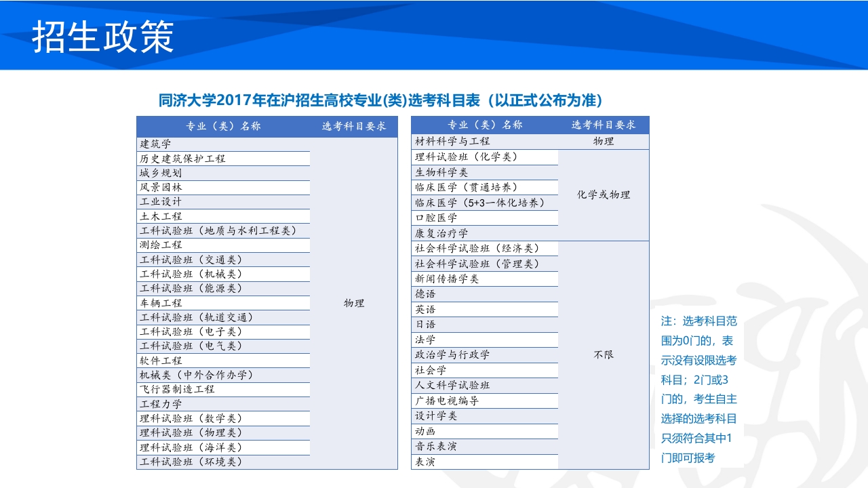Screen dimensions: 868x488
Task: Click the slide title 招生政策
Action: click(x=102, y=32)
